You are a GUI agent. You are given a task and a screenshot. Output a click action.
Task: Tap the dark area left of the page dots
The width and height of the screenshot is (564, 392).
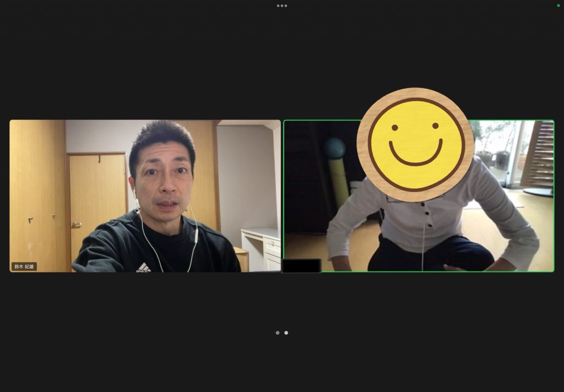point(138,333)
